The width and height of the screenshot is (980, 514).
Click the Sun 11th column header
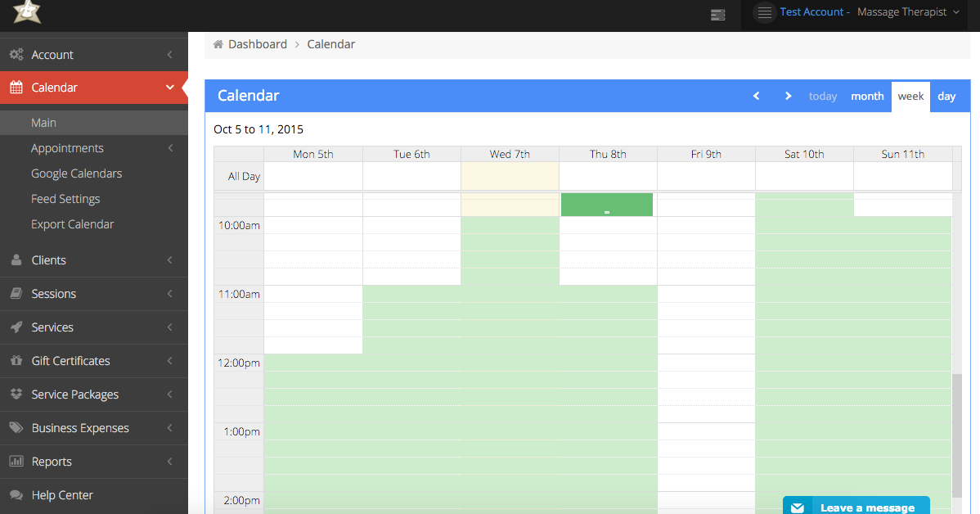coord(902,154)
